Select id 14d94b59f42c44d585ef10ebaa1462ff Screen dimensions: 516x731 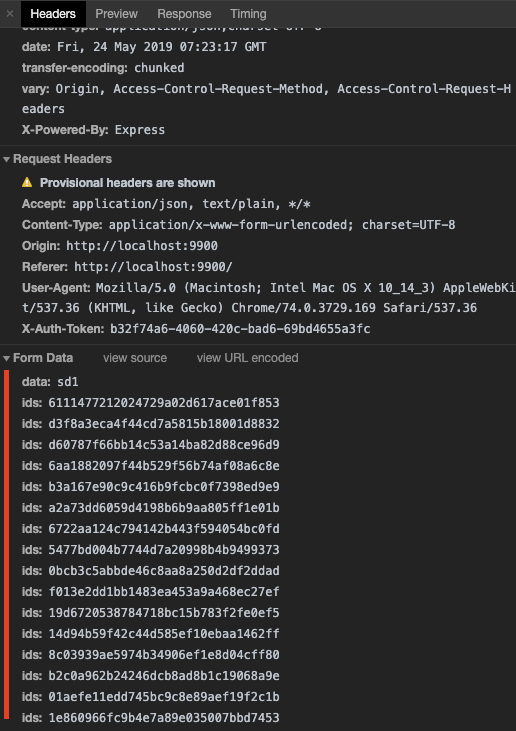164,634
